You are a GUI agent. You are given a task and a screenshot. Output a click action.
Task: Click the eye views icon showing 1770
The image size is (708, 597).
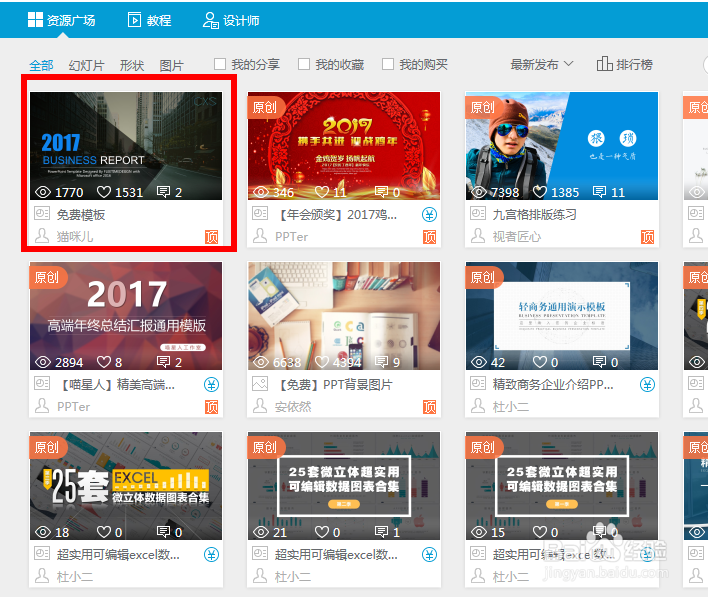pyautogui.click(x=43, y=192)
